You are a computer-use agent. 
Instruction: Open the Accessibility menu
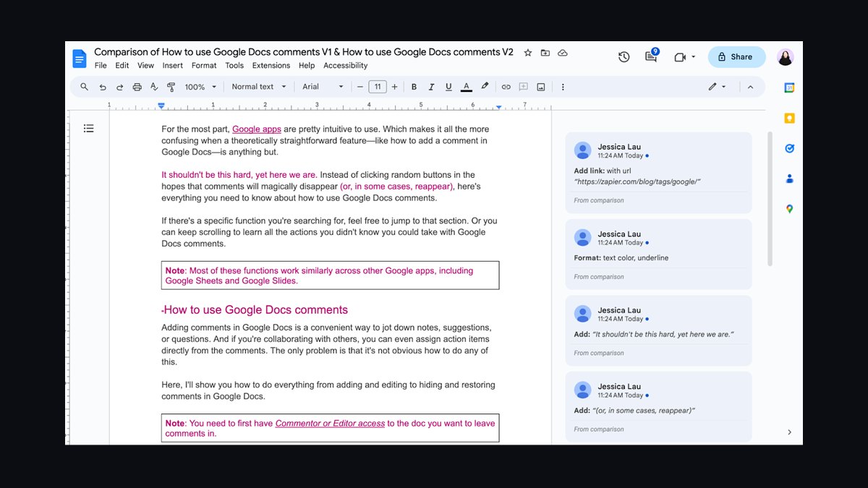click(x=346, y=65)
